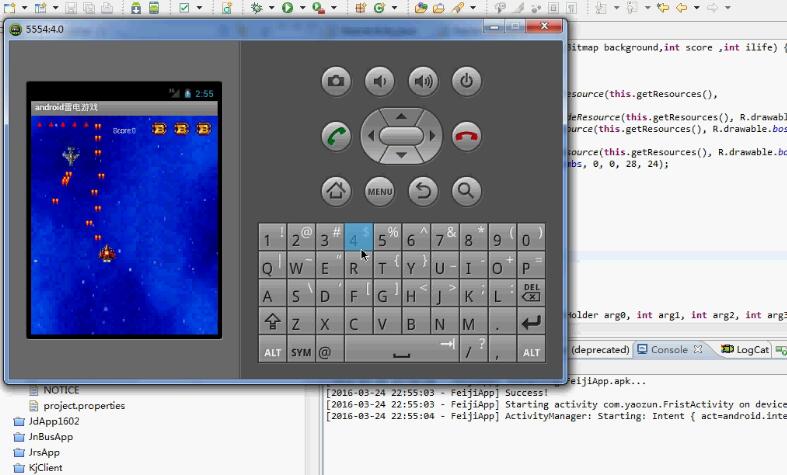Click the right ALT key on keyboard
Image resolution: width=787 pixels, height=475 pixels.
[531, 350]
